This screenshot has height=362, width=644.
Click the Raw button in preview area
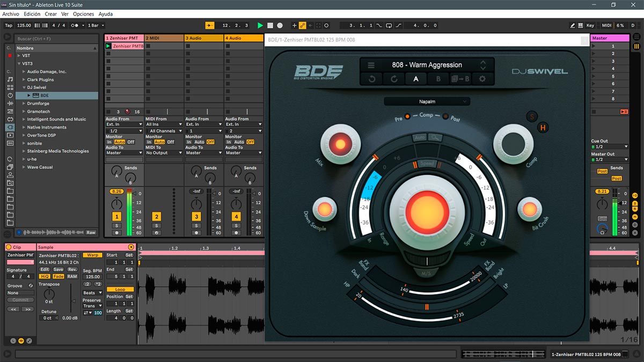[x=91, y=232]
